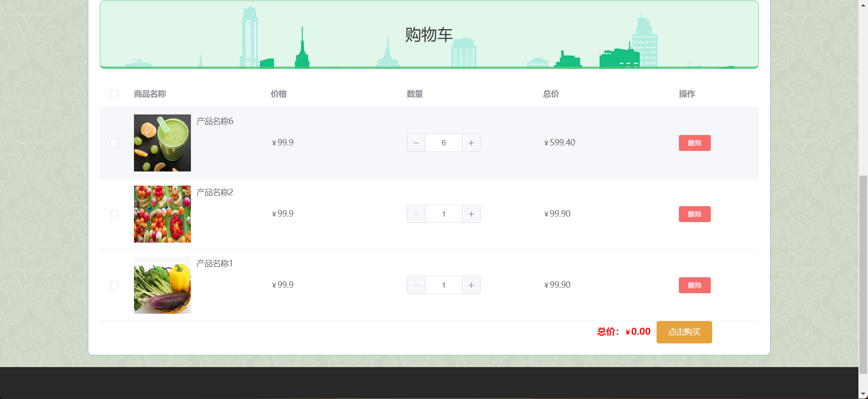The height and width of the screenshot is (399, 868).
Task: Click the 点击购买 purchase button
Action: point(684,332)
